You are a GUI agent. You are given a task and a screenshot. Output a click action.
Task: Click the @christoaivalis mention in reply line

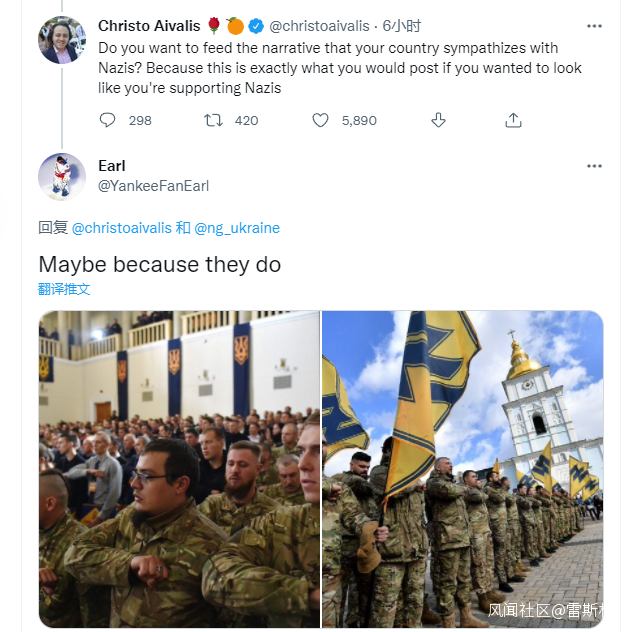121,228
